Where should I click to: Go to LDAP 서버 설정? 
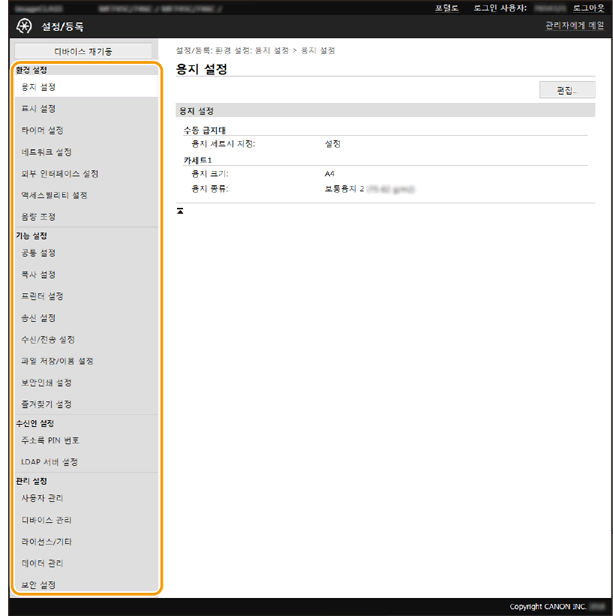click(x=49, y=462)
